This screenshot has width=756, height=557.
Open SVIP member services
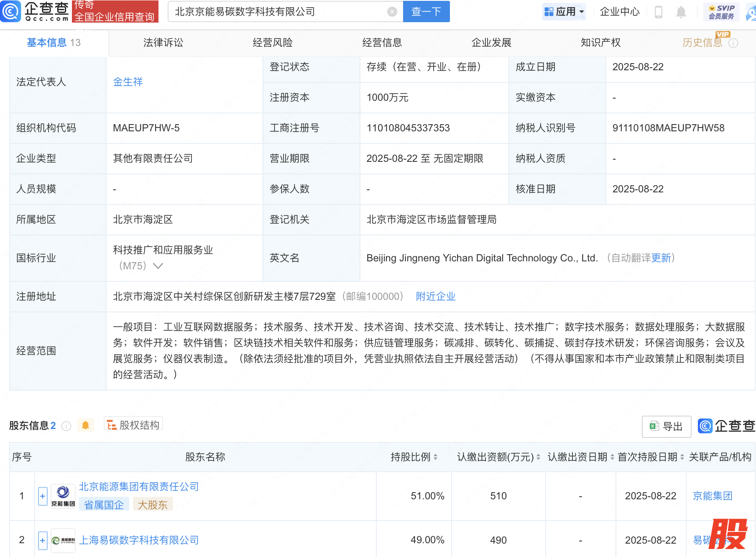click(721, 12)
